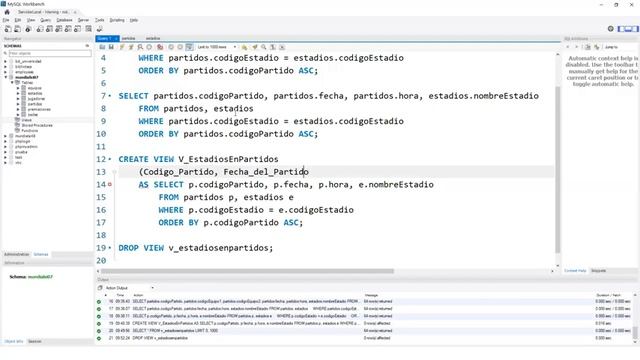This screenshot has height=360, width=640.
Task: Click the error marker on line 14
Action: pyautogui.click(x=110, y=184)
